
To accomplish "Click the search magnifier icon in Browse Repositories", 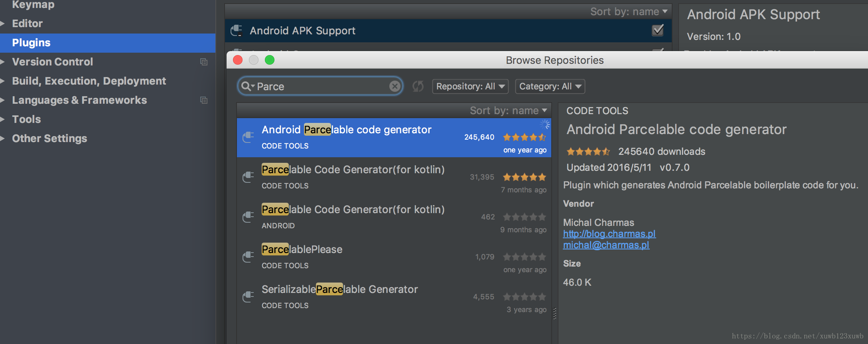I will (x=248, y=86).
